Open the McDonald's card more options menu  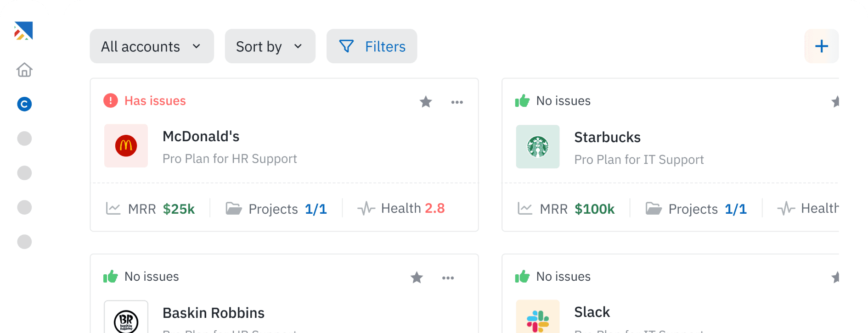(457, 102)
